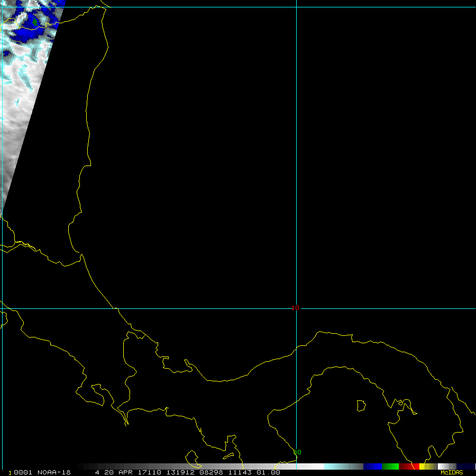Click the 01.00 resolution value

point(269,472)
